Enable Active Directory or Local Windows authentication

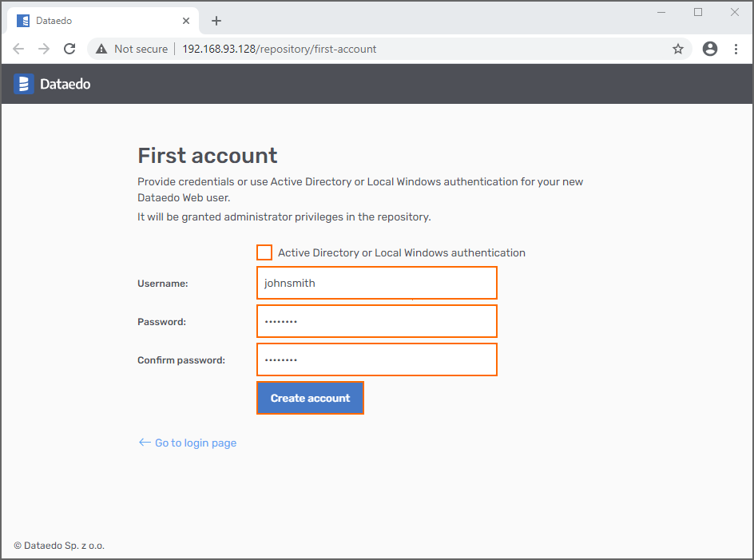[x=264, y=252]
